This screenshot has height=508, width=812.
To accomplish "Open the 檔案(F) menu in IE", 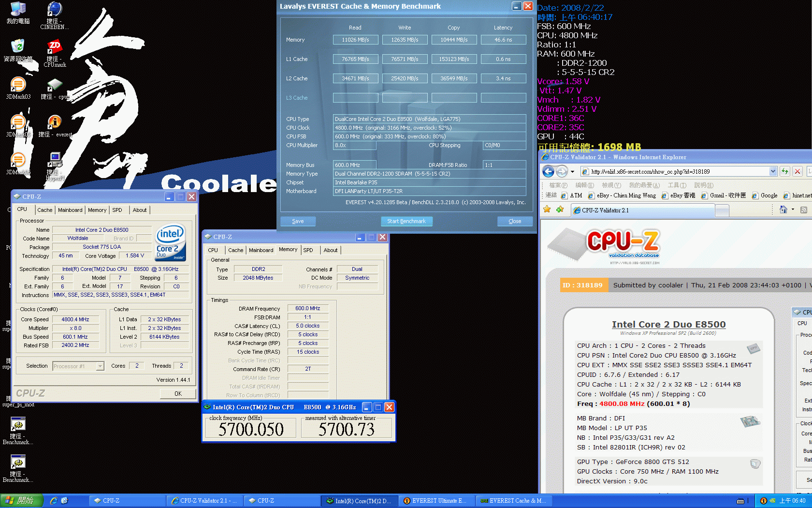I will [x=558, y=185].
